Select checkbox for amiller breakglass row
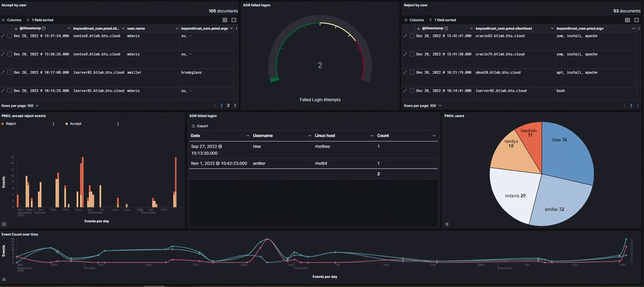This screenshot has height=287, width=644. click(9, 72)
